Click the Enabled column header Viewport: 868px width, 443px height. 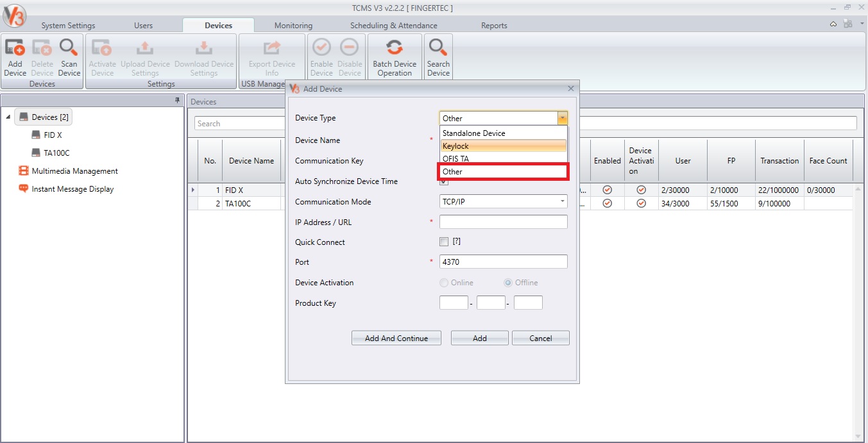(x=607, y=161)
